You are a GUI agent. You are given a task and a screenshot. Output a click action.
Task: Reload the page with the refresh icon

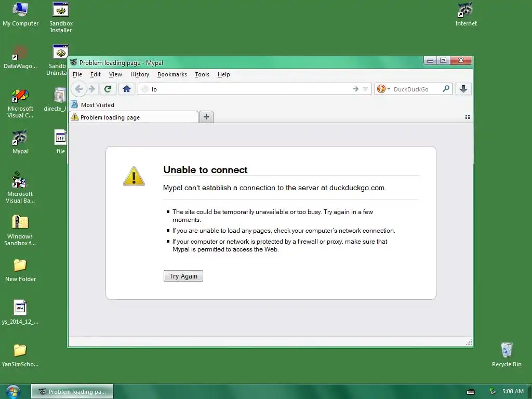pyautogui.click(x=108, y=89)
